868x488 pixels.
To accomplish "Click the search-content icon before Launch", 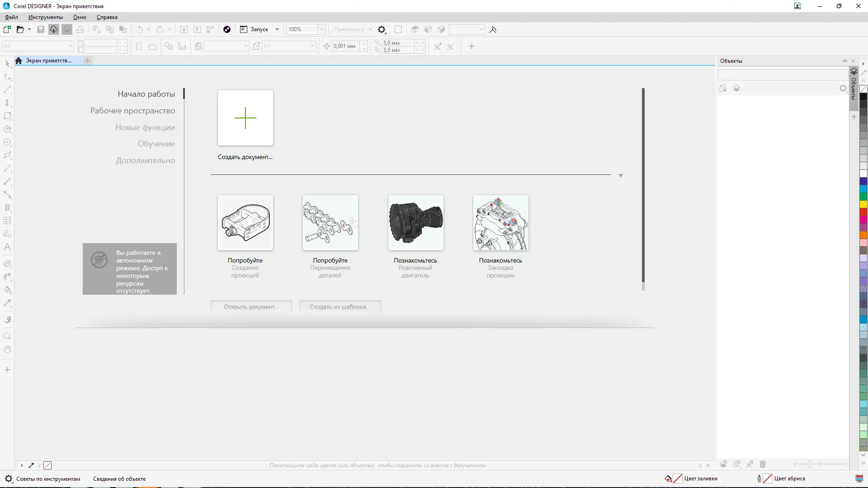I will pyautogui.click(x=227, y=29).
